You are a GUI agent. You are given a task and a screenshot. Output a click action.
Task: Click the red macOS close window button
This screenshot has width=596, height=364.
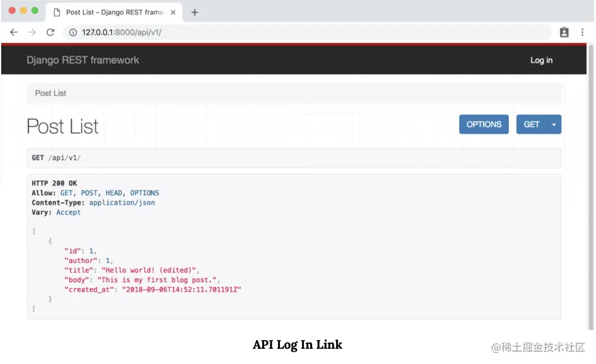(x=12, y=11)
